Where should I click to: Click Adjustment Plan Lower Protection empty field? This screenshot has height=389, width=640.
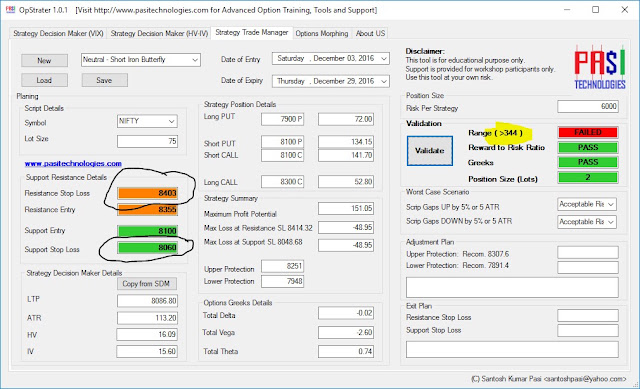588,267
